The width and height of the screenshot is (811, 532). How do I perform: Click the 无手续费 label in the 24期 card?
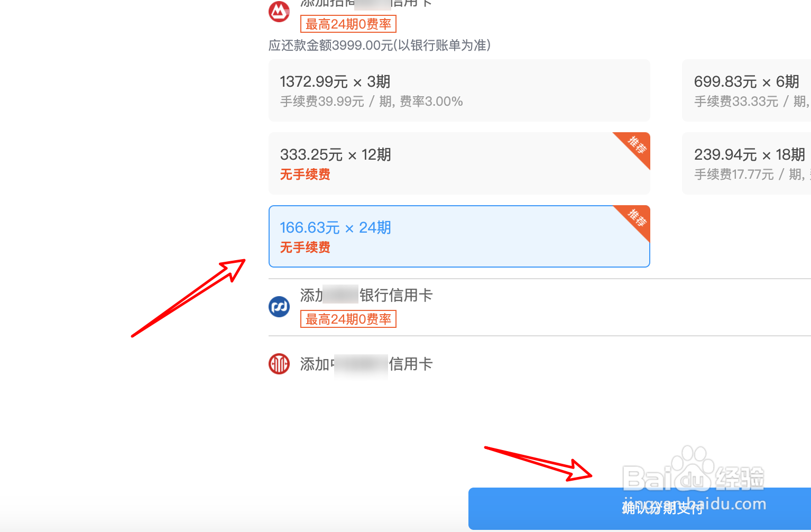pyautogui.click(x=305, y=247)
